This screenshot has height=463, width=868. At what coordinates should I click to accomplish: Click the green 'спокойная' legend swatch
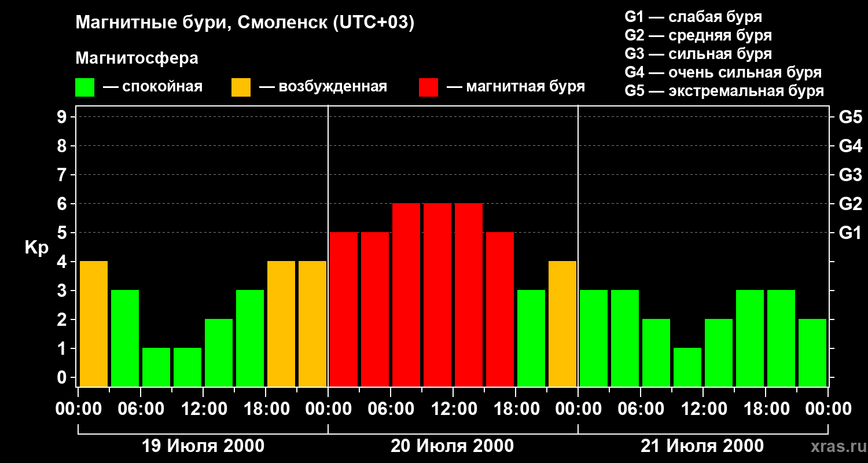84,87
